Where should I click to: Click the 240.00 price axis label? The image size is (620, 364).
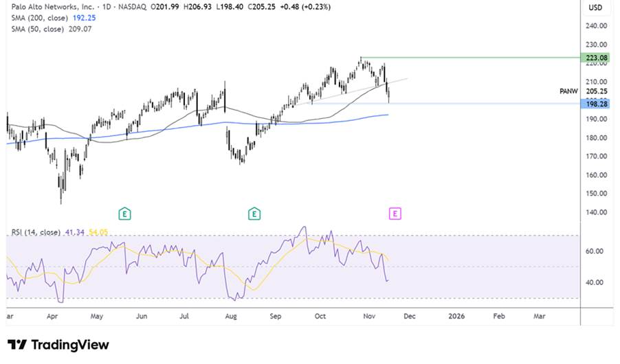tap(596, 25)
